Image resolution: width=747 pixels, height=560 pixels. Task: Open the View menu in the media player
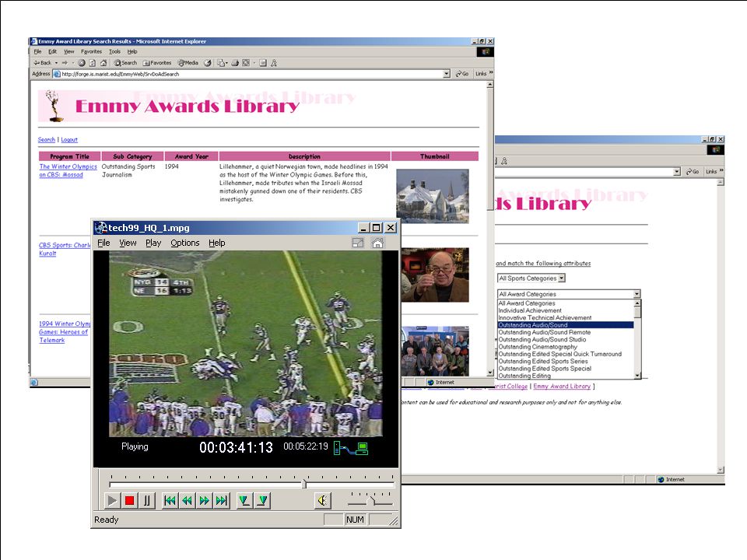128,243
